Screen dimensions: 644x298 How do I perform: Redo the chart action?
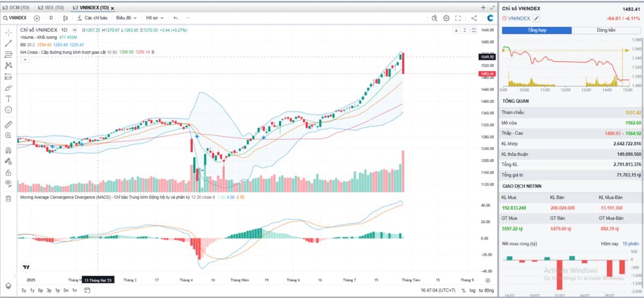[188, 18]
